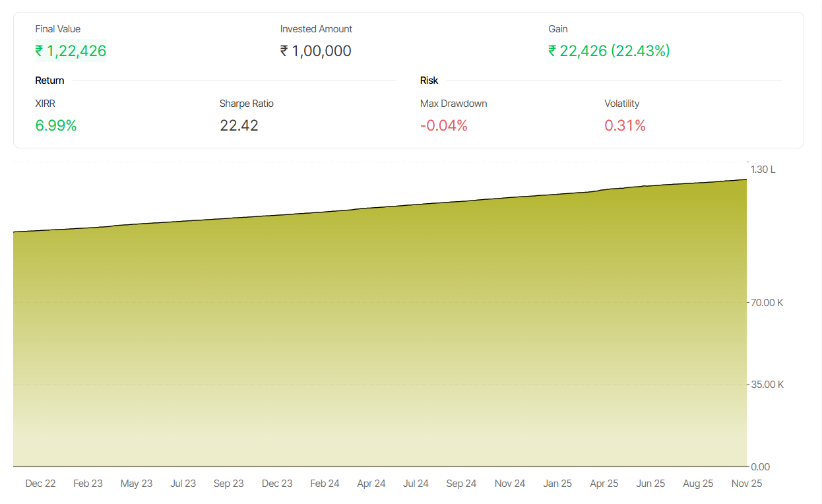Click the 1.30 L y-axis label

(763, 170)
